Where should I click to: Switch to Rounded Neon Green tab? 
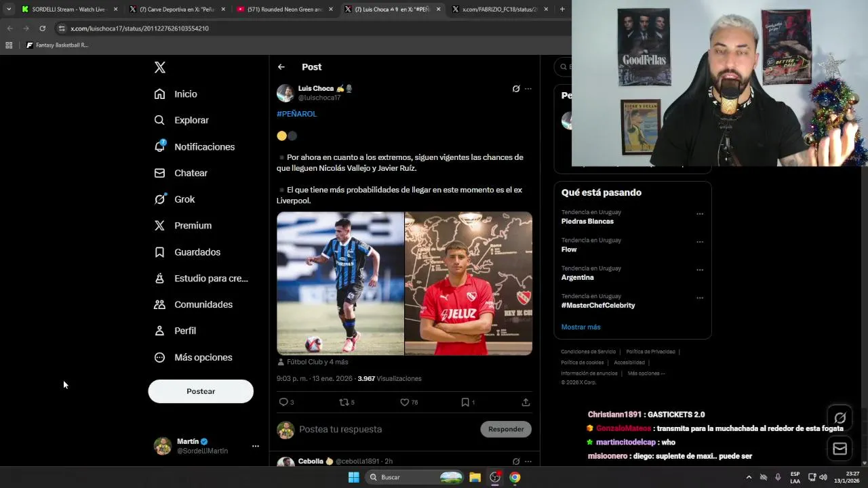coord(284,9)
